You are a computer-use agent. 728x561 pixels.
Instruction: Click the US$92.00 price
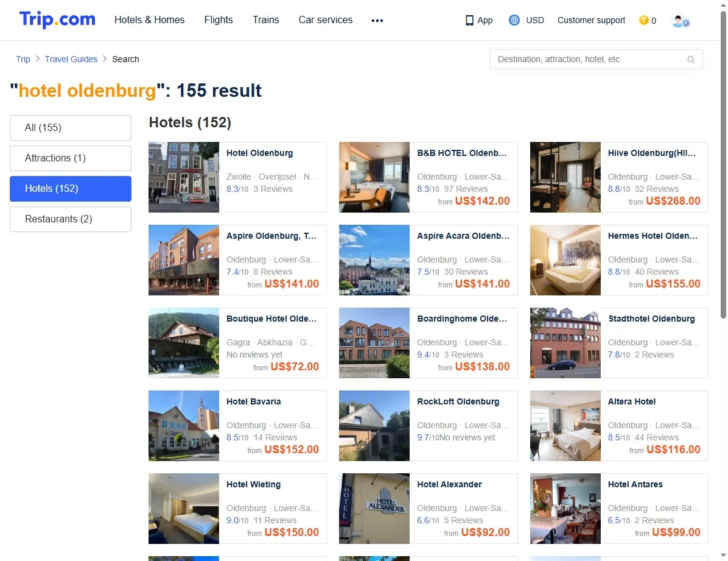pyautogui.click(x=486, y=532)
